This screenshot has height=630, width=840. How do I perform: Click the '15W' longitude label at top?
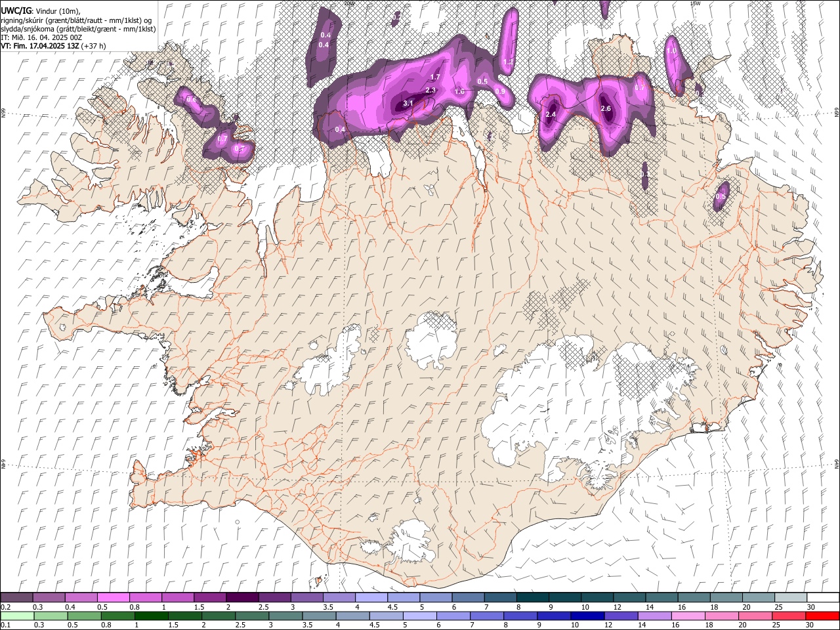click(x=695, y=3)
